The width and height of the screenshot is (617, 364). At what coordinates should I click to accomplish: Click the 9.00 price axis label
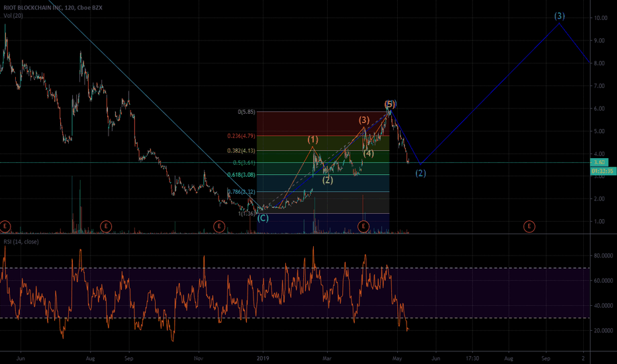coord(599,40)
